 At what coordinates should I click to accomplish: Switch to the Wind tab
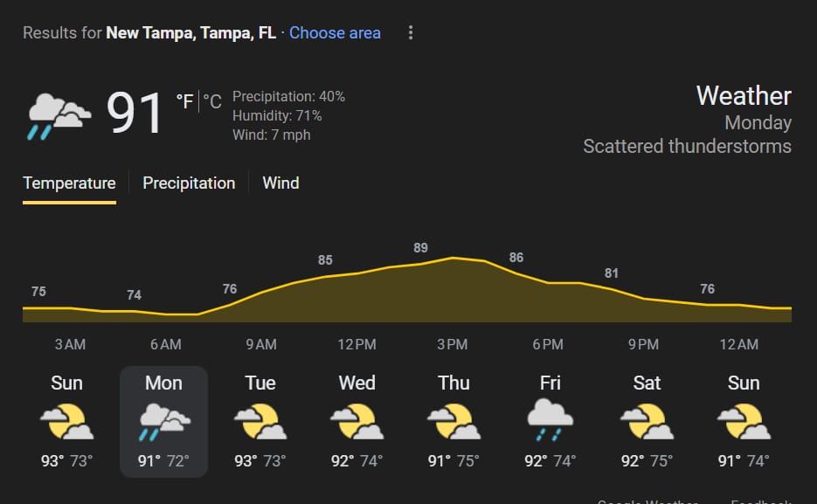[280, 183]
